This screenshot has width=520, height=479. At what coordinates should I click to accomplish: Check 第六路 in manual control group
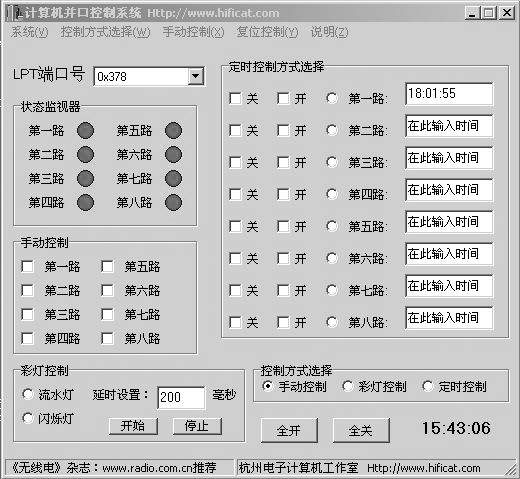[x=107, y=290]
